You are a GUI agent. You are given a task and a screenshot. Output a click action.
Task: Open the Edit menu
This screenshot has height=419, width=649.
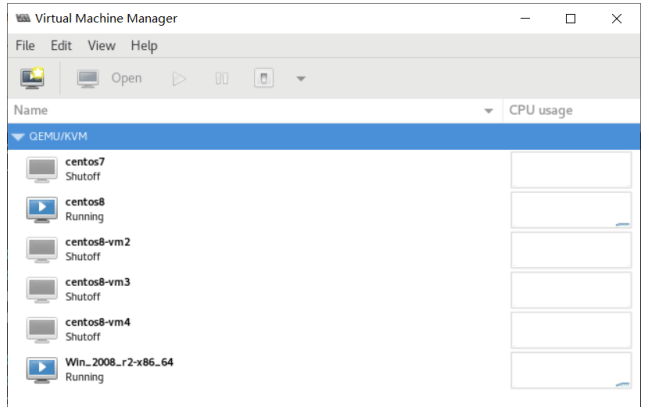[x=61, y=45]
